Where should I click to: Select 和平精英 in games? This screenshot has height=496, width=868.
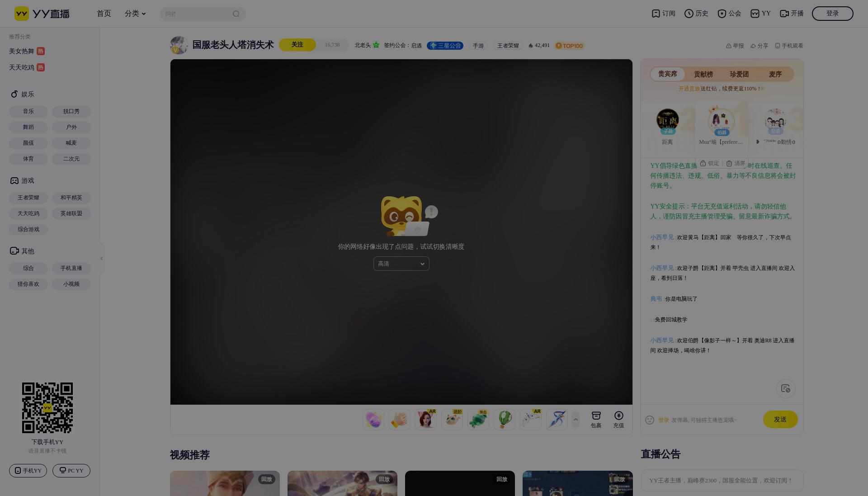[71, 198]
